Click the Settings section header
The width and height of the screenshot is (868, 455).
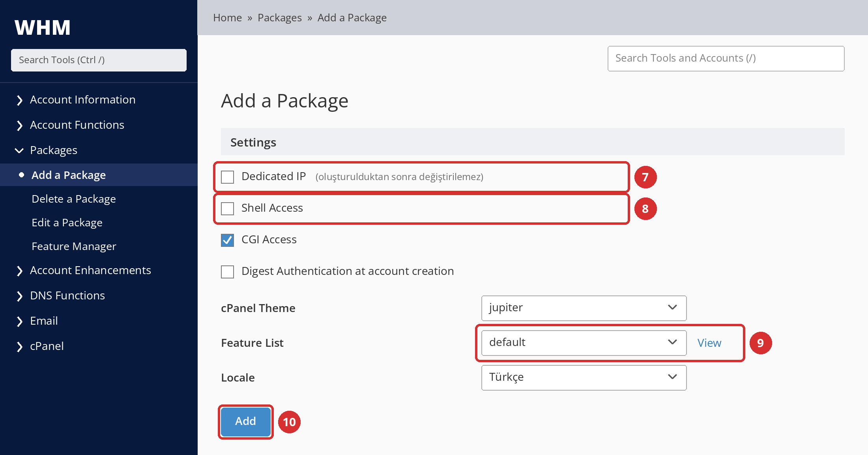coord(533,142)
